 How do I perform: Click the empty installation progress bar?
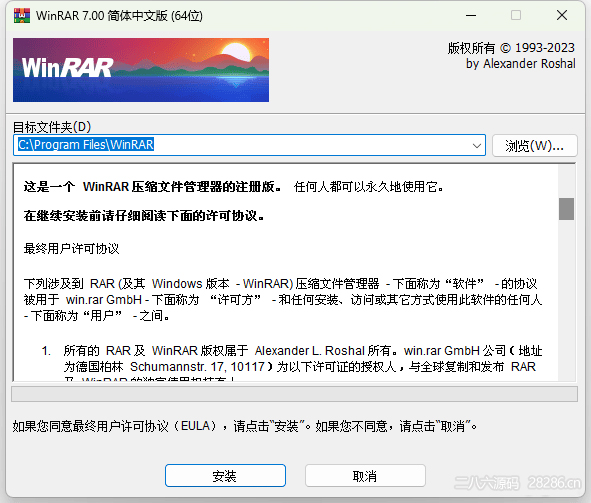(294, 394)
